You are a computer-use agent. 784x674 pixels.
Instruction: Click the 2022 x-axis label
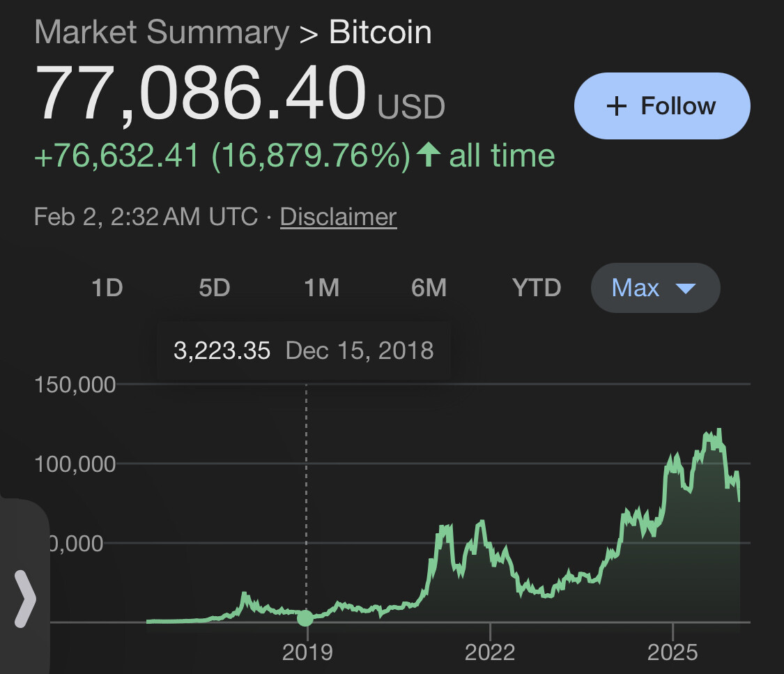pos(490,652)
